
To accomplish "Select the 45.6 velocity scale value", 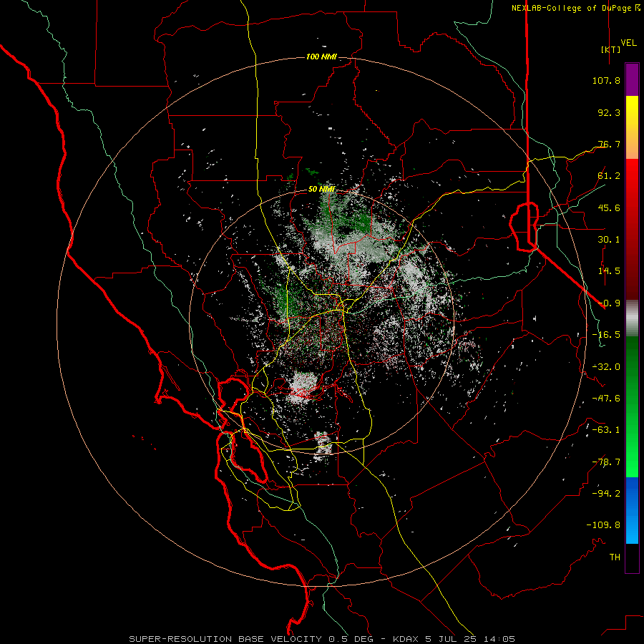I will click(x=609, y=208).
